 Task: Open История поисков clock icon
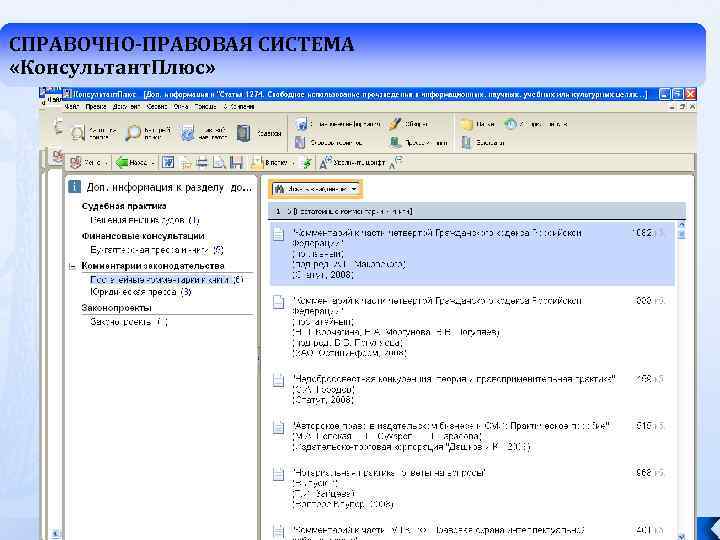coord(510,124)
